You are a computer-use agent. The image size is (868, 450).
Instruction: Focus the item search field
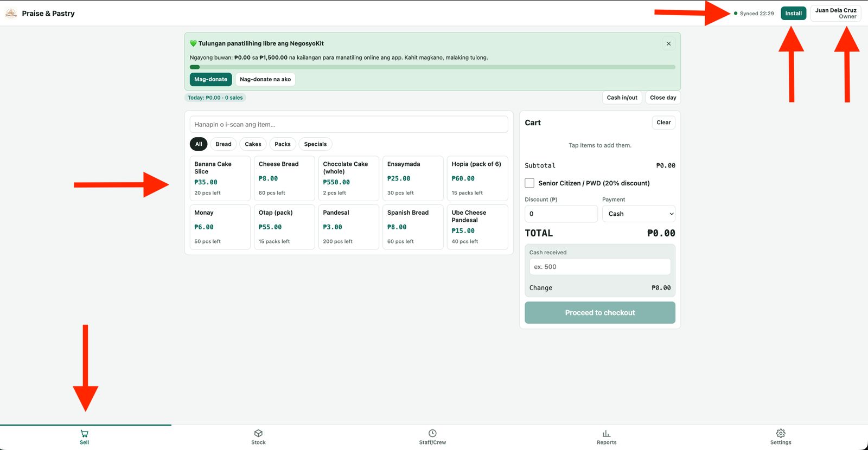coord(349,124)
